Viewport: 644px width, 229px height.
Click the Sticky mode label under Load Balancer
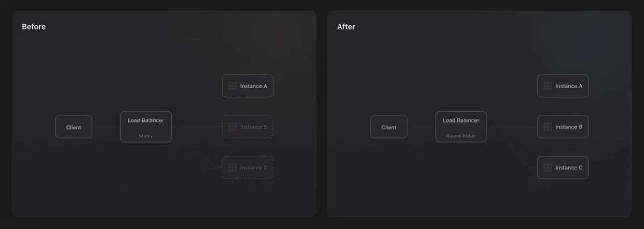(x=146, y=136)
